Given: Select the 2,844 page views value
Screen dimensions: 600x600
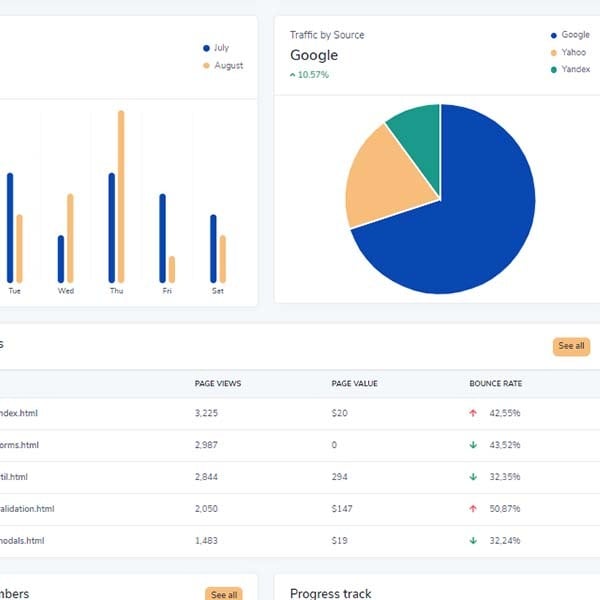Looking at the screenshot, I should tap(206, 477).
